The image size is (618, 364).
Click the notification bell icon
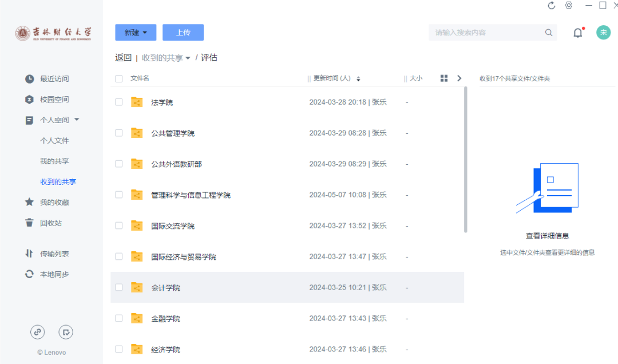pyautogui.click(x=578, y=33)
